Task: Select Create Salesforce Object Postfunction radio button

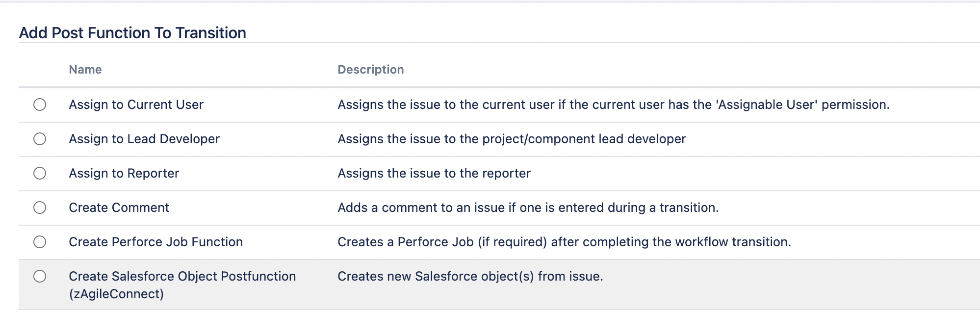Action: 40,276
